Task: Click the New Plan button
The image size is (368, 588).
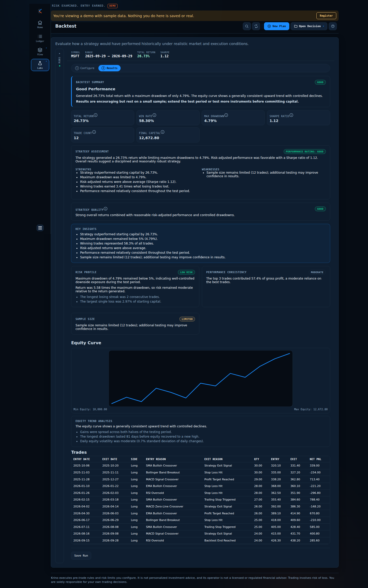Action: (277, 26)
